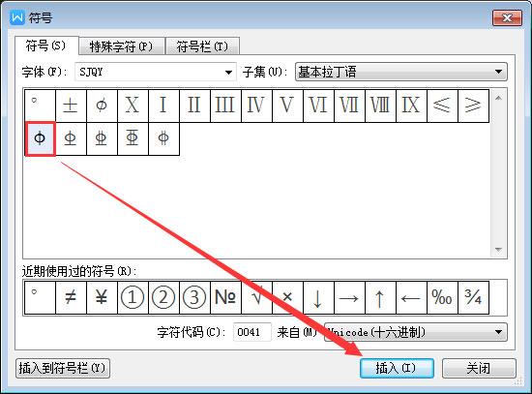Choose the circled number ① recent symbol
Image resolution: width=532 pixels, height=394 pixels.
coord(133,297)
